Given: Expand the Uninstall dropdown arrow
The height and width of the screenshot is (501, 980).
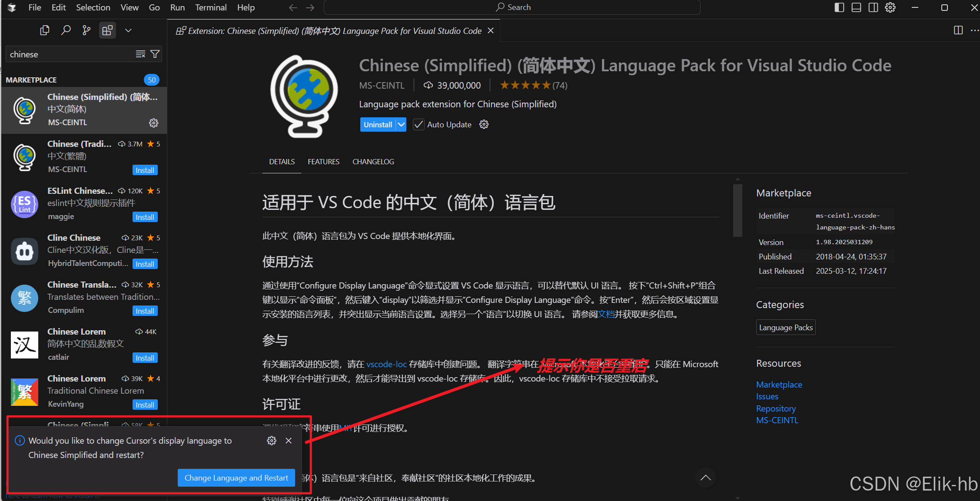Looking at the screenshot, I should pos(401,125).
